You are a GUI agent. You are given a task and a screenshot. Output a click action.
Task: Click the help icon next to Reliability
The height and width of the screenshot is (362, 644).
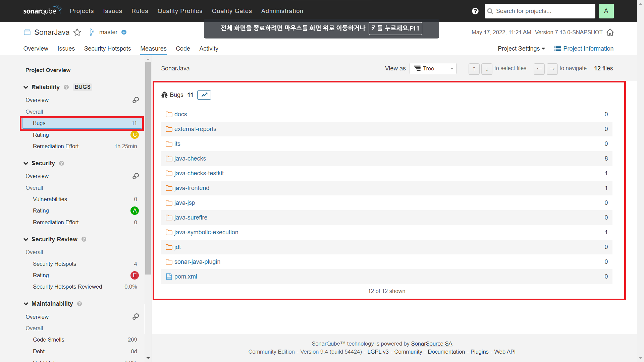coord(66,87)
